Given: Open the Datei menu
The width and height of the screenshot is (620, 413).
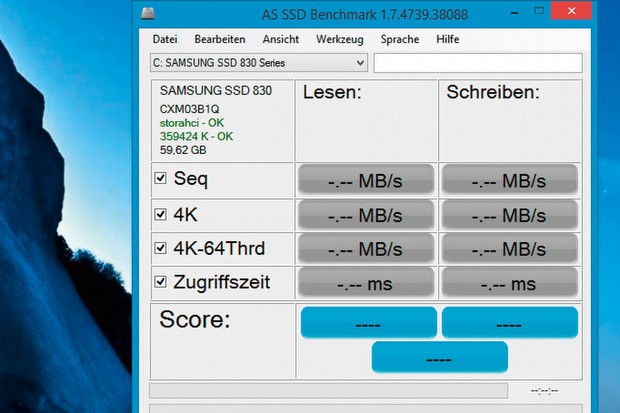Looking at the screenshot, I should click(165, 39).
